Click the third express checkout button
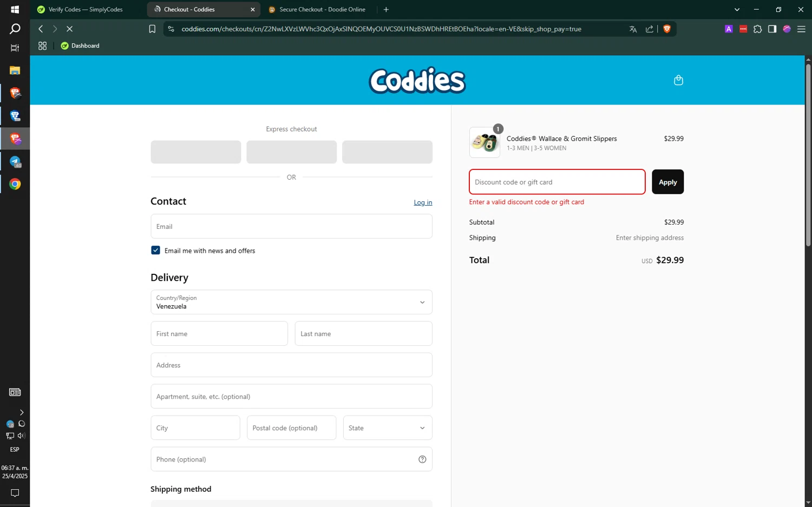This screenshot has width=812, height=507. [x=387, y=152]
